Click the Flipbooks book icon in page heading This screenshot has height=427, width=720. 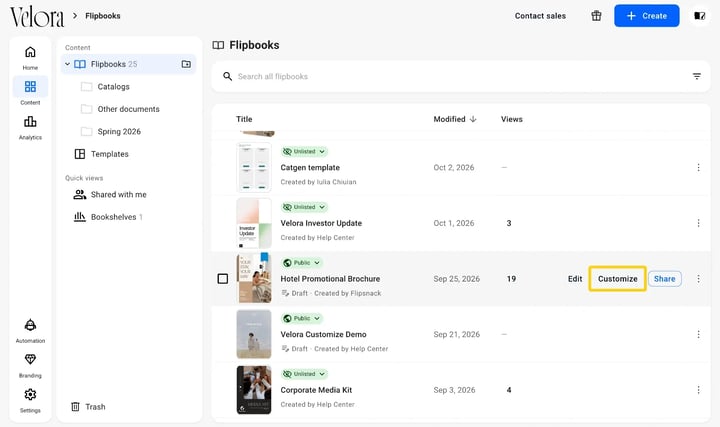pyautogui.click(x=218, y=45)
